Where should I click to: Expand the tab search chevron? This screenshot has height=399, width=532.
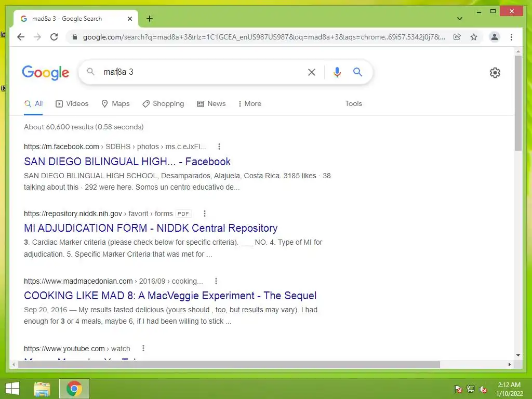(459, 19)
